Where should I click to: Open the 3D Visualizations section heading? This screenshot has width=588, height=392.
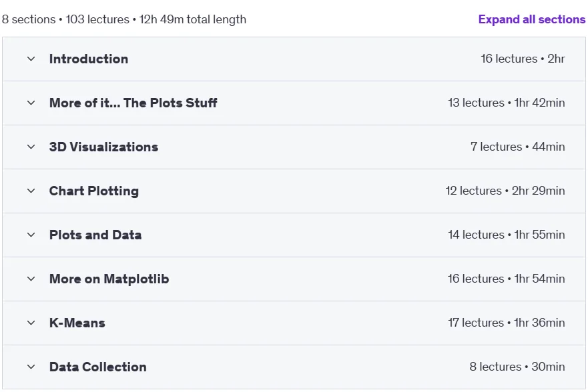[103, 147]
